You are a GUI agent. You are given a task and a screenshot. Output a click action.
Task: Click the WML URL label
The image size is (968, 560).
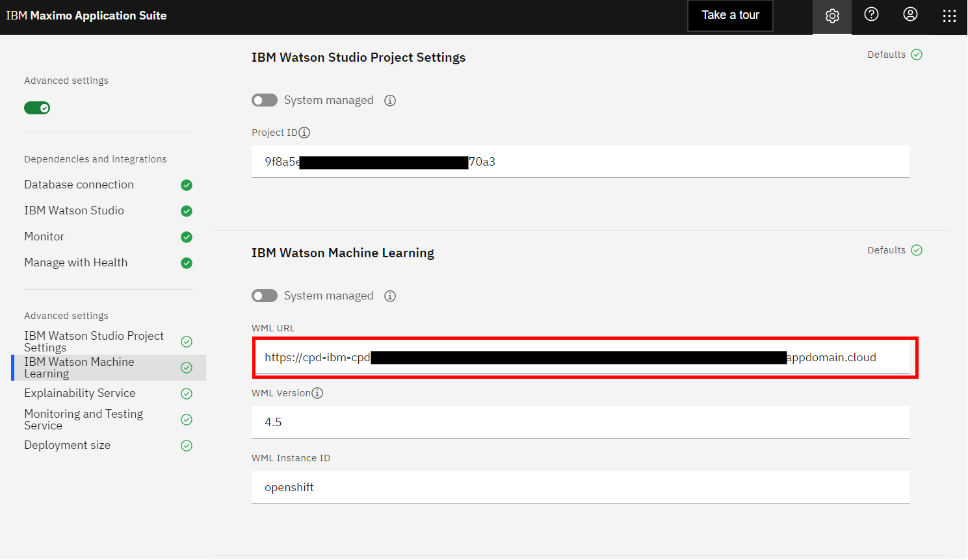click(273, 328)
